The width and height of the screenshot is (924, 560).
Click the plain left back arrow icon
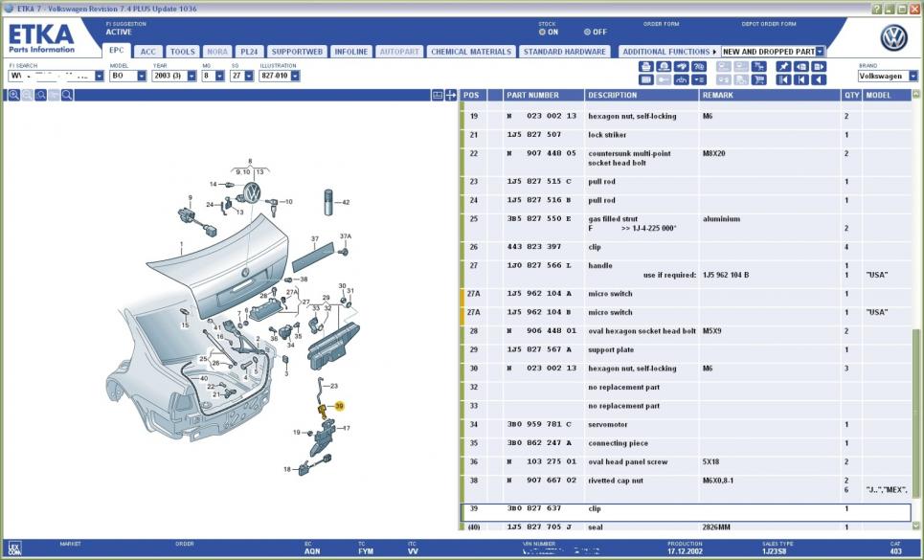[x=819, y=80]
